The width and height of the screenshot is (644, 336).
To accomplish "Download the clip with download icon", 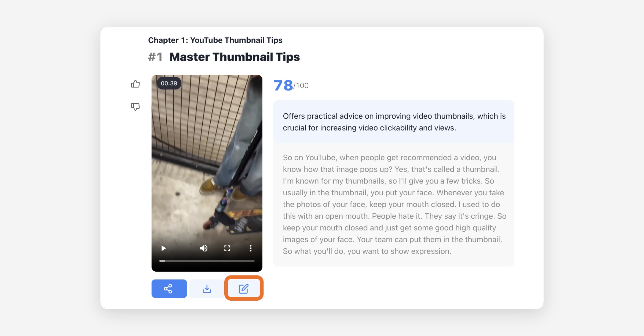I will click(207, 289).
